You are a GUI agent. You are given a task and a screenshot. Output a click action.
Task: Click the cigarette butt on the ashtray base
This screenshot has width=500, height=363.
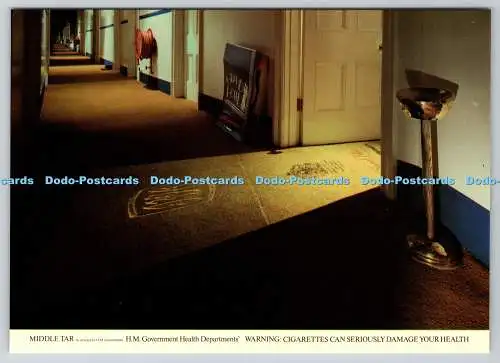438,249
